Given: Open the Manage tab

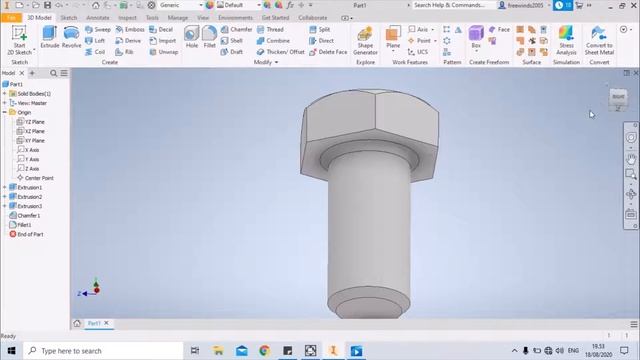Looking at the screenshot, I should (178, 18).
